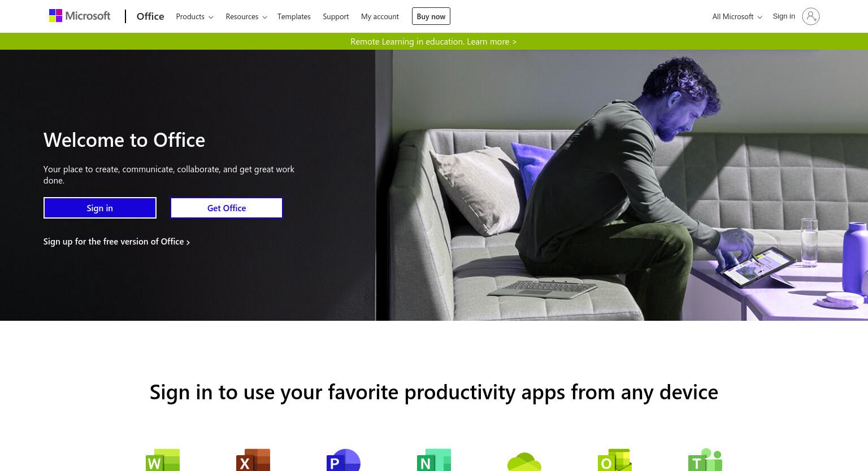Open the Templates menu item
Screen dimensions: 868x471
[294, 16]
